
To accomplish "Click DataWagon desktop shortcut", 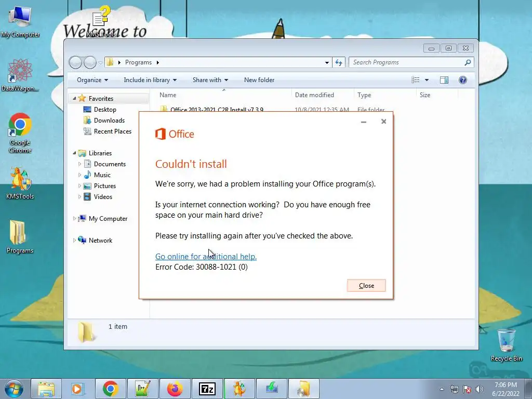I will [20, 75].
